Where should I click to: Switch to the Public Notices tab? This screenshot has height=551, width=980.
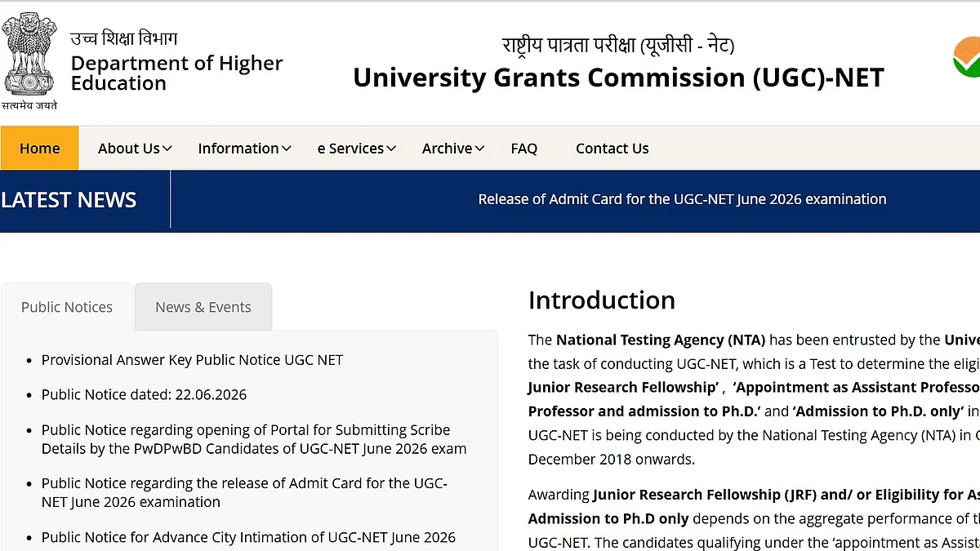coord(67,307)
